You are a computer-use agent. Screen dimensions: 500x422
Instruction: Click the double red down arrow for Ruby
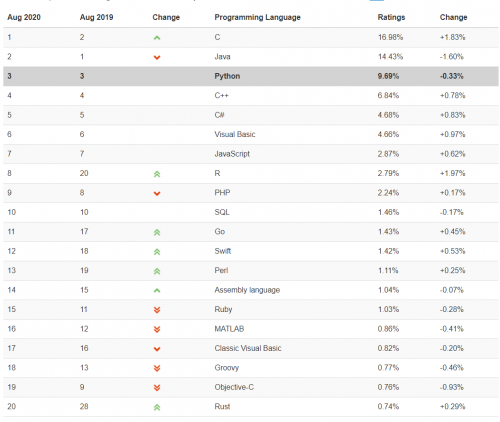pyautogui.click(x=157, y=310)
